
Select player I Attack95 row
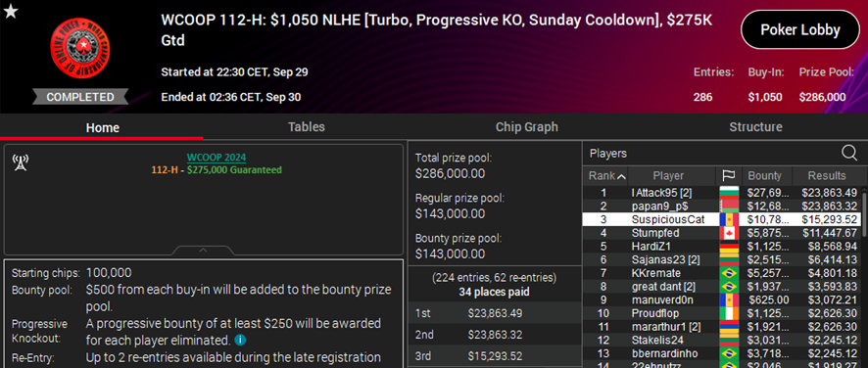tap(721, 193)
